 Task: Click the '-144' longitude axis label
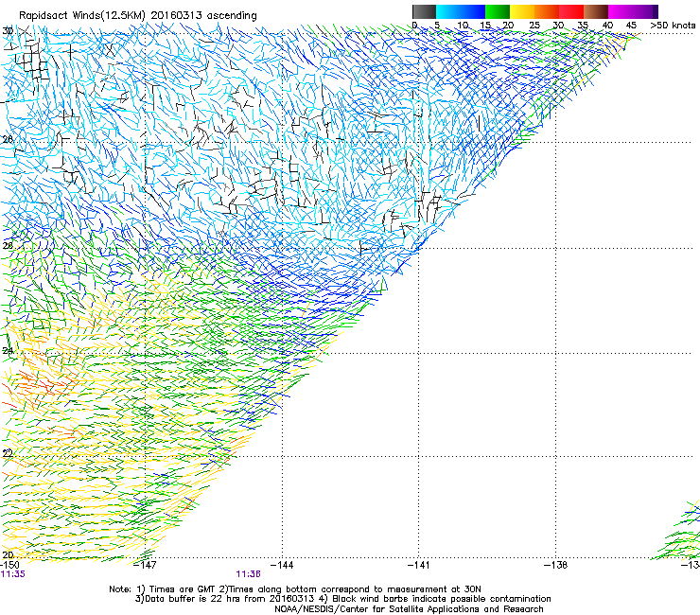[x=282, y=565]
